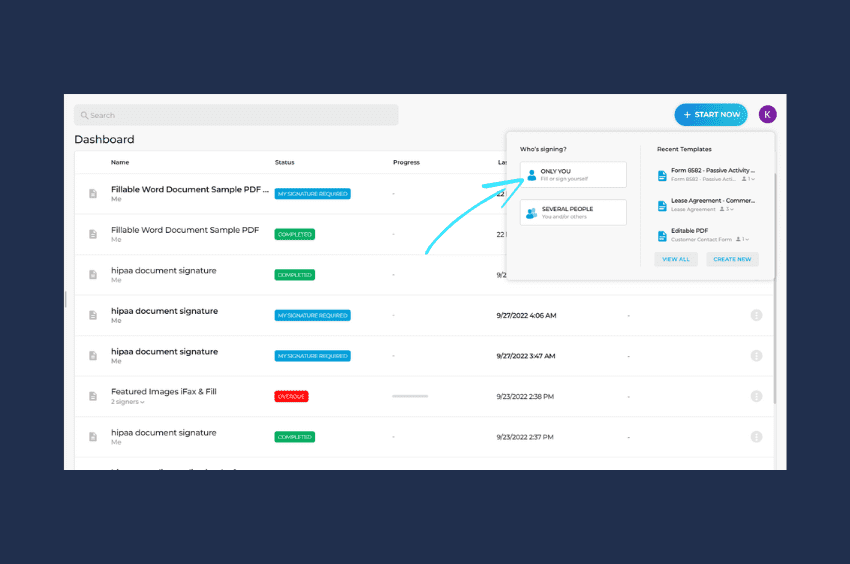Click the Editable PDF template document icon

[x=662, y=236]
